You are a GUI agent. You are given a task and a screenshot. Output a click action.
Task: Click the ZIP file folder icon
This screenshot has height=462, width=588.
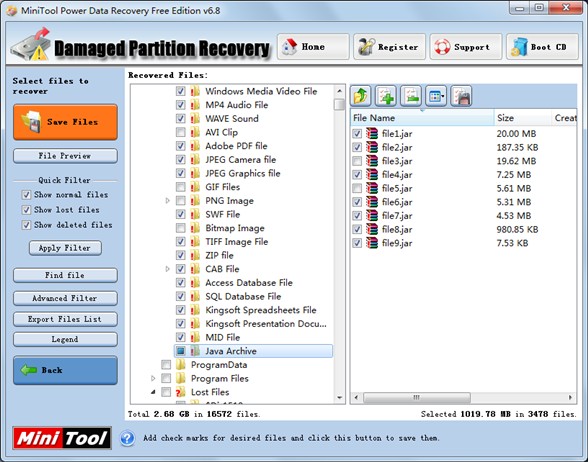(x=195, y=255)
